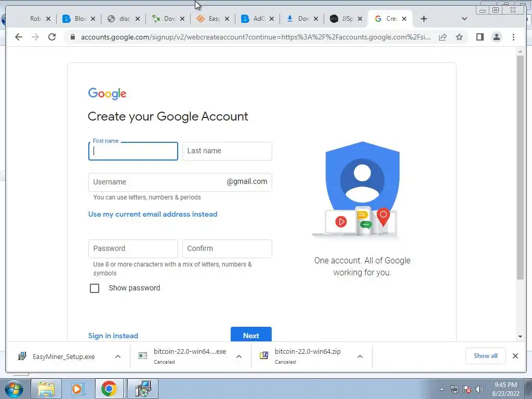Open Windows Media Player from taskbar
Viewport: 532px width, 399px height.
pyautogui.click(x=78, y=389)
